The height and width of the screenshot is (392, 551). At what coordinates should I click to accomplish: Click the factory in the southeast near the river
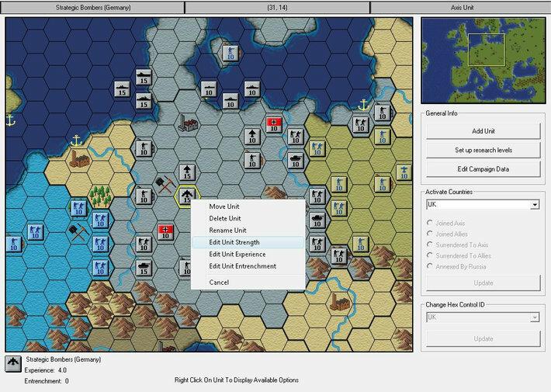pos(340,302)
